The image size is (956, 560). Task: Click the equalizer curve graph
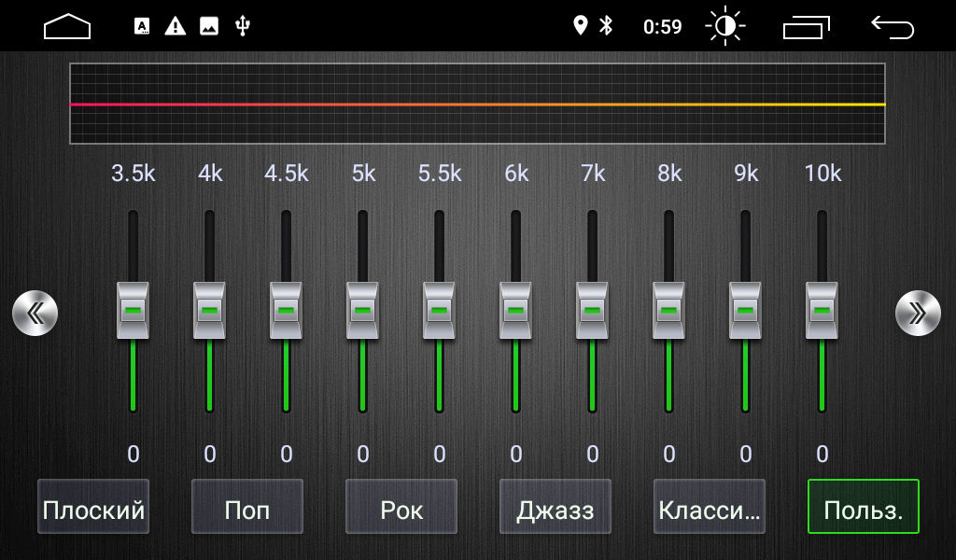(x=477, y=104)
